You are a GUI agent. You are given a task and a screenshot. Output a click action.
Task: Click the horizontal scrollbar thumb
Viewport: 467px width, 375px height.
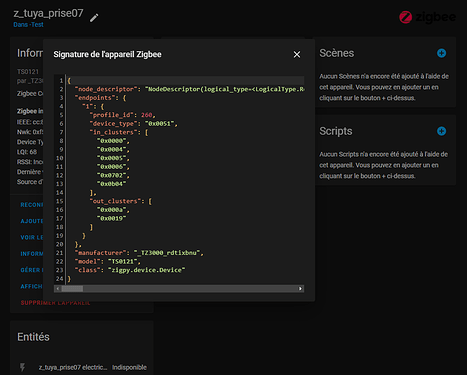click(x=72, y=289)
